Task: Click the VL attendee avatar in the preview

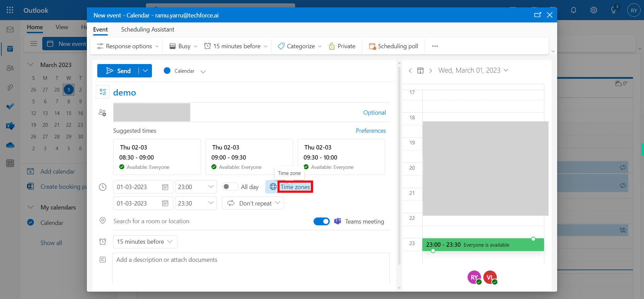Action: coord(490,277)
